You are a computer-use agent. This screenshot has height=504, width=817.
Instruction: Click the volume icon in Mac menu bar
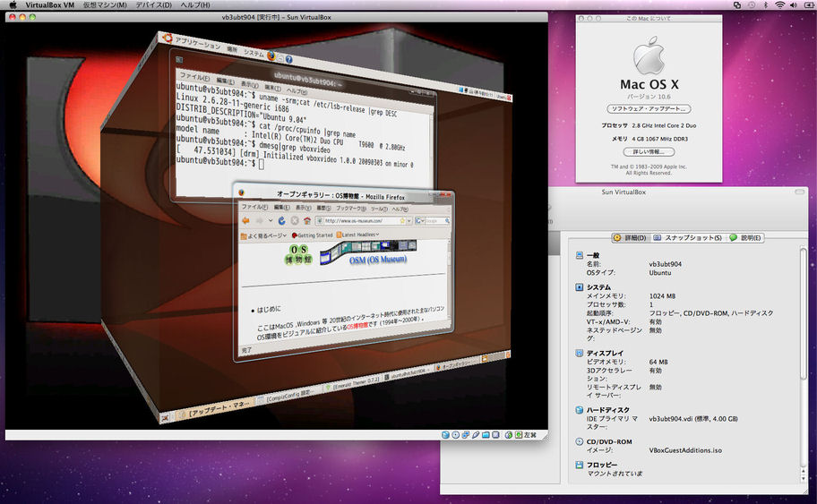[794, 4]
